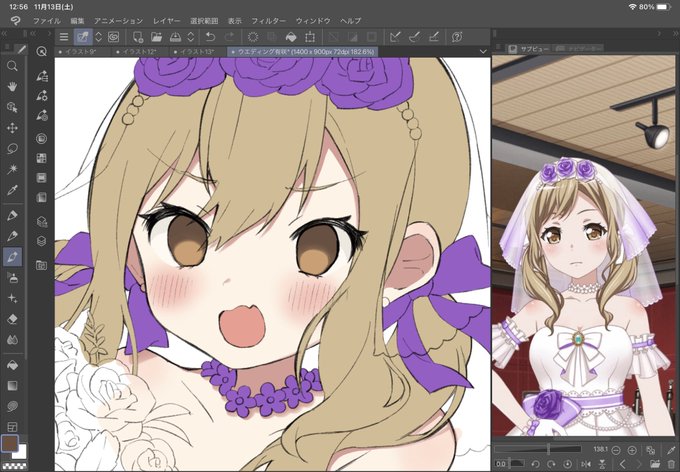Select the Lasso selection tool
Image resolution: width=680 pixels, height=472 pixels.
coord(12,148)
